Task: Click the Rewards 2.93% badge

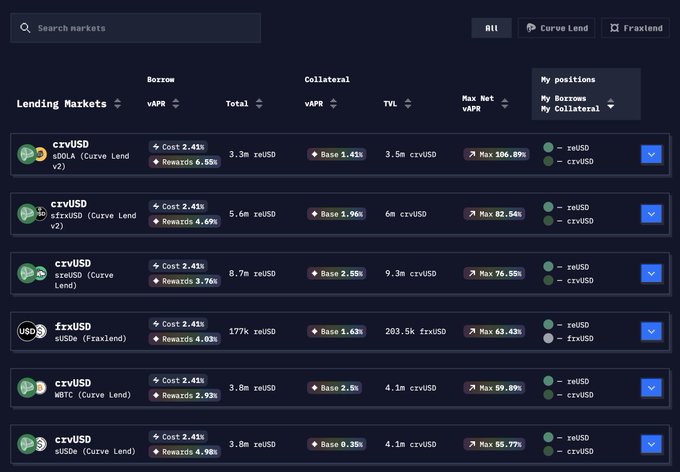Action: 185,395
